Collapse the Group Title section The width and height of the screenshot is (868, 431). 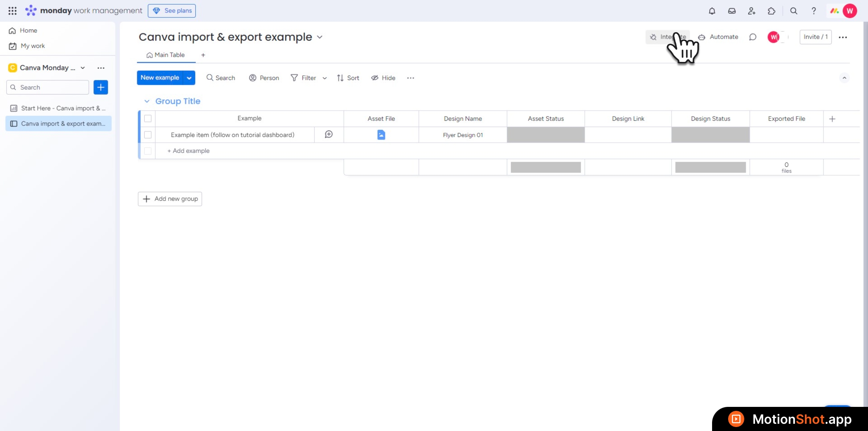[147, 101]
